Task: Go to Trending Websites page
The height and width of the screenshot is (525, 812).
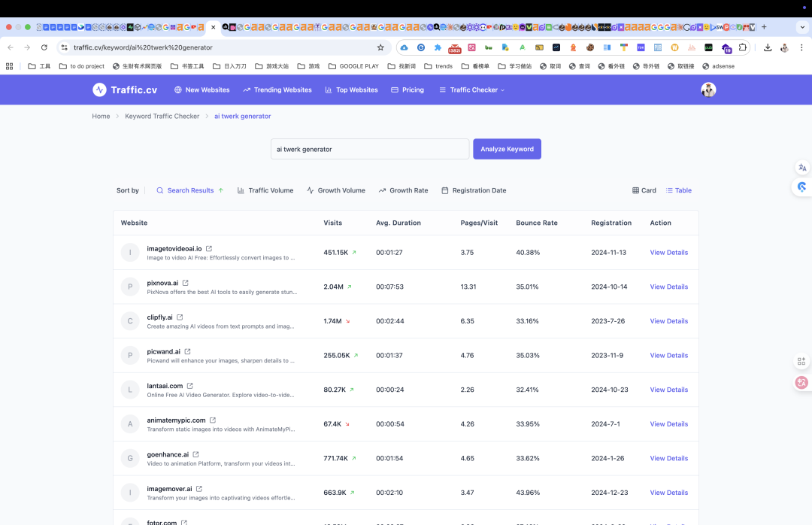Action: [277, 90]
